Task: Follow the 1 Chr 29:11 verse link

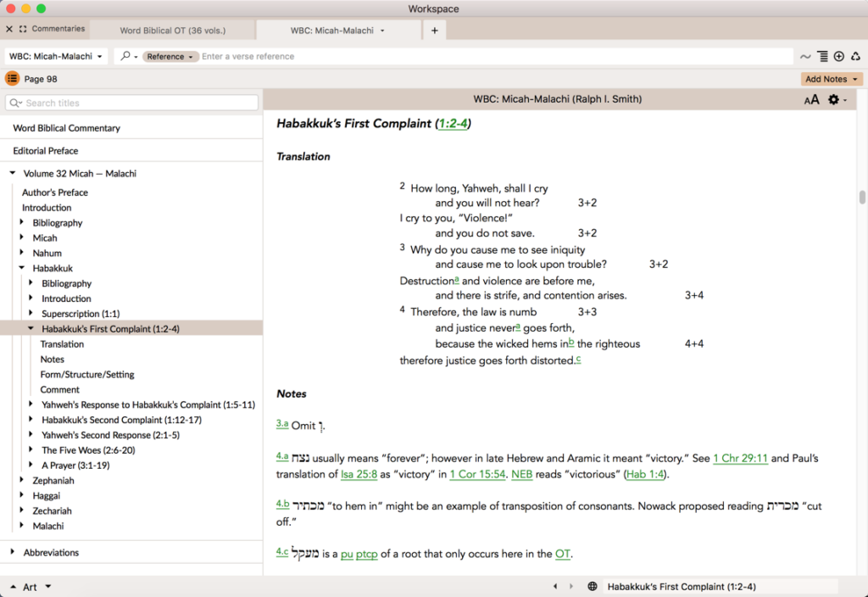Action: (x=740, y=459)
